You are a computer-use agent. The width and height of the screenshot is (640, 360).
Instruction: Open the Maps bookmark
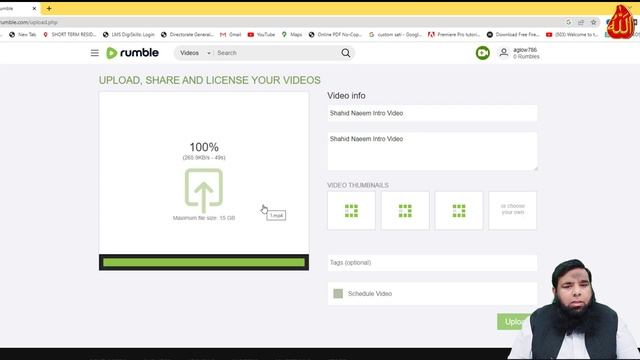pyautogui.click(x=292, y=35)
